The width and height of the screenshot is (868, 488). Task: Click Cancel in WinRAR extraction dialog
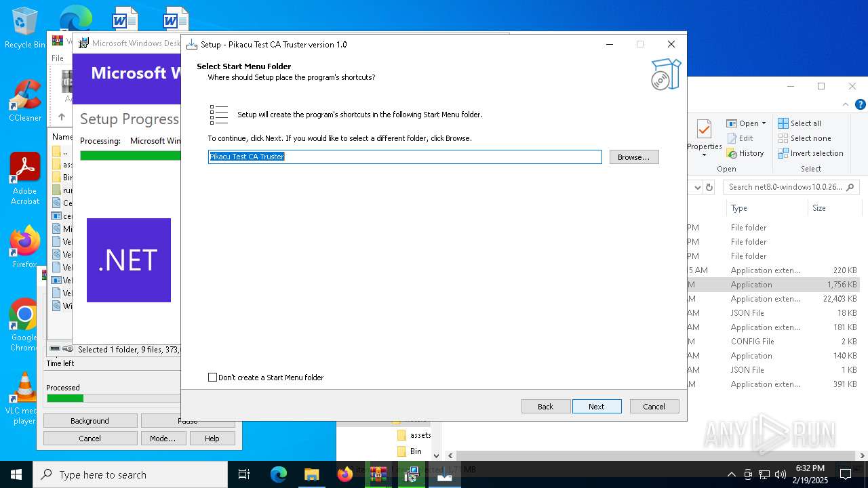click(90, 439)
